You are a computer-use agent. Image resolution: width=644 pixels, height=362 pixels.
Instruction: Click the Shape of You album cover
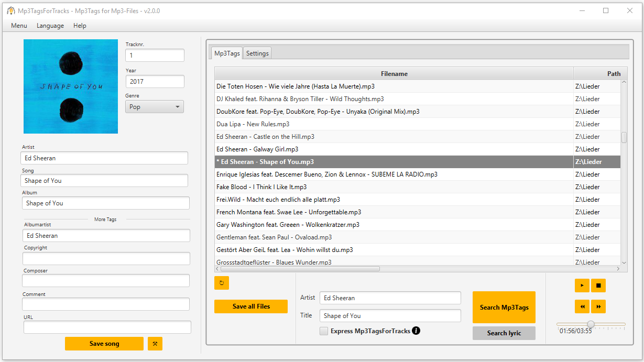[x=71, y=86]
